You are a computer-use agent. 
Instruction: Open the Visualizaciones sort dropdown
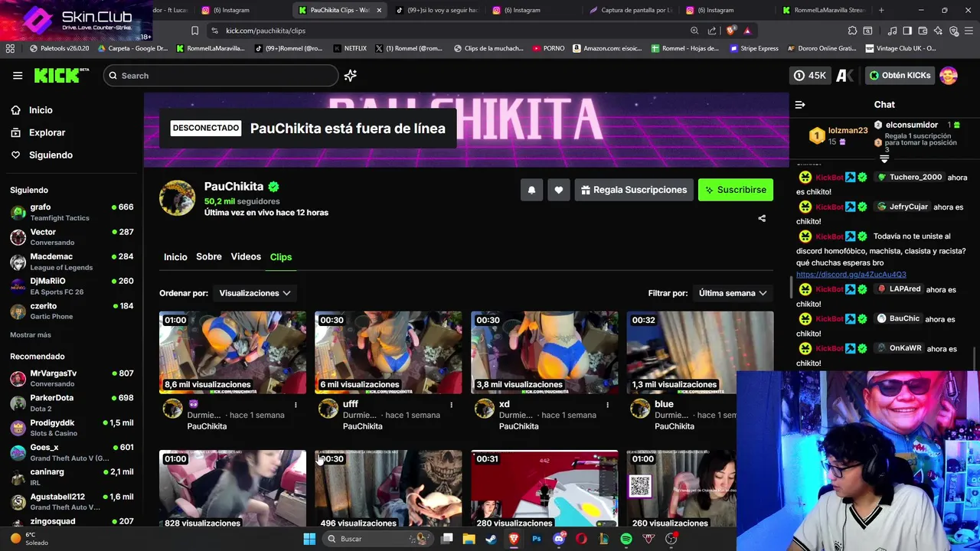[x=255, y=293]
